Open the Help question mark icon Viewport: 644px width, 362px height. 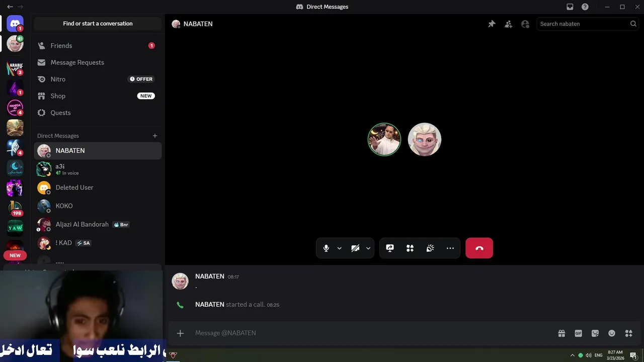pyautogui.click(x=585, y=7)
